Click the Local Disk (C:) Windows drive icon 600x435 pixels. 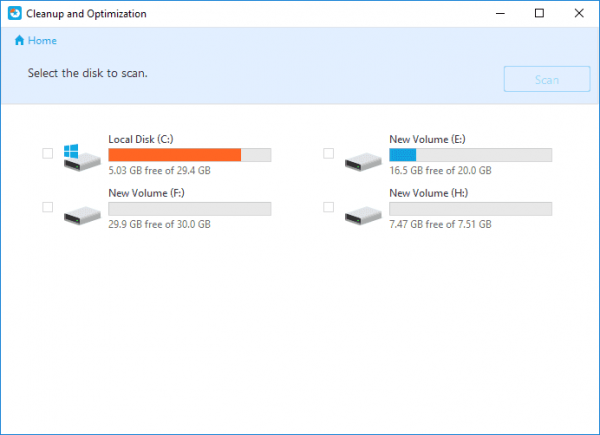80,156
